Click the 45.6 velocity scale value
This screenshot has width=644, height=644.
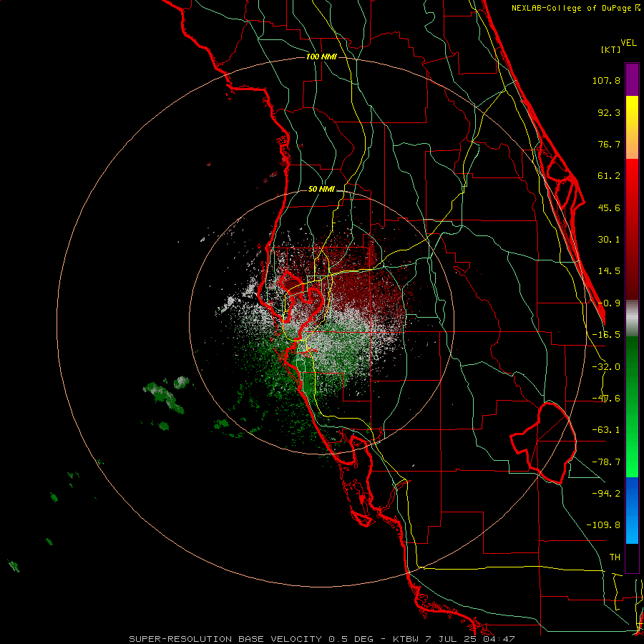(609, 208)
